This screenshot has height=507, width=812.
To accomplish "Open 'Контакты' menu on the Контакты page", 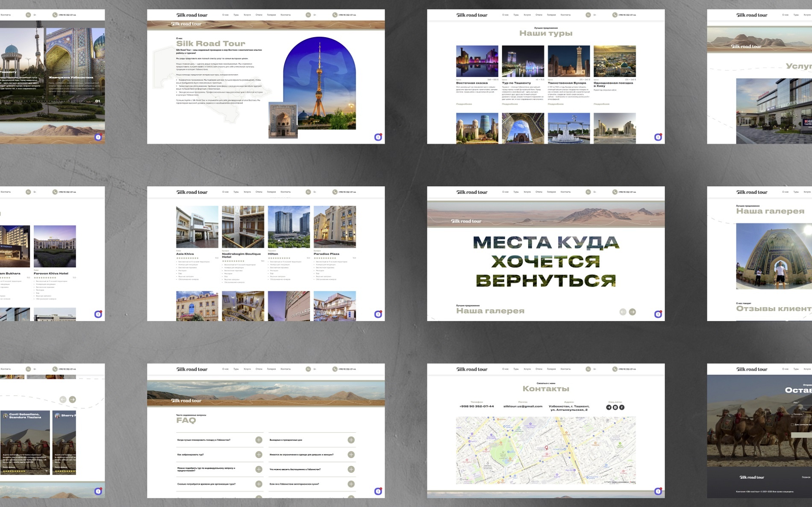I will pyautogui.click(x=565, y=369).
